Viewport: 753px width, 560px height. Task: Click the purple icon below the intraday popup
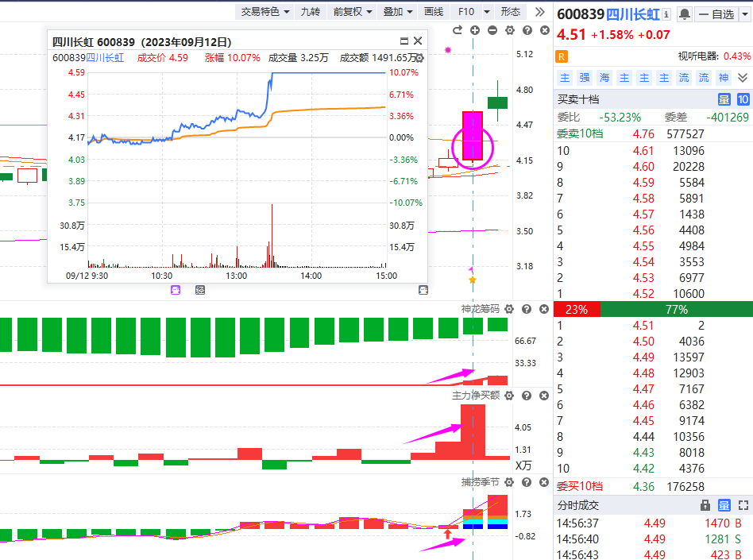(176, 290)
